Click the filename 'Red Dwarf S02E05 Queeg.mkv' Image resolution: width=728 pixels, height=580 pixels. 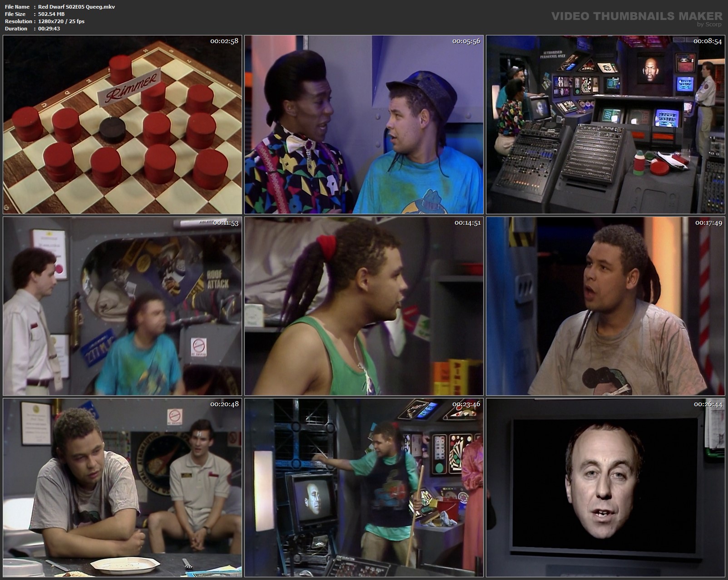tap(76, 7)
